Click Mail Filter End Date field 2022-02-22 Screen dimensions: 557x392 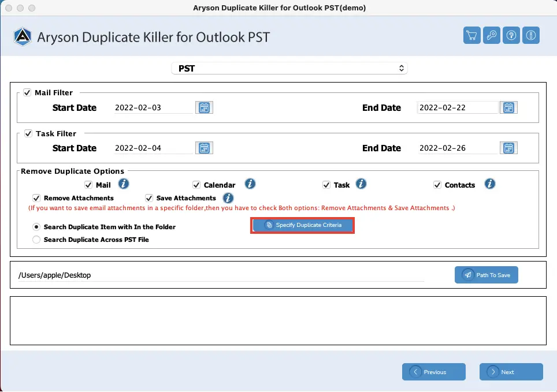[x=458, y=107]
